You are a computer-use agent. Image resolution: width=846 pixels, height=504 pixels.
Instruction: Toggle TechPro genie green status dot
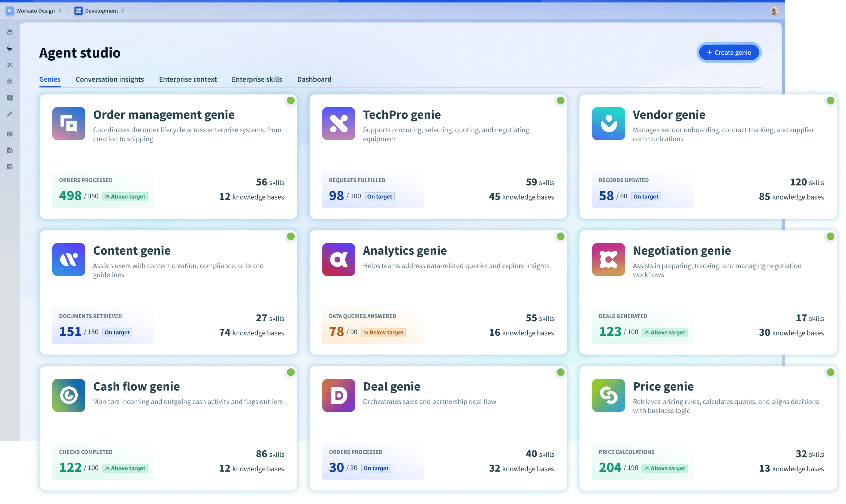point(560,100)
